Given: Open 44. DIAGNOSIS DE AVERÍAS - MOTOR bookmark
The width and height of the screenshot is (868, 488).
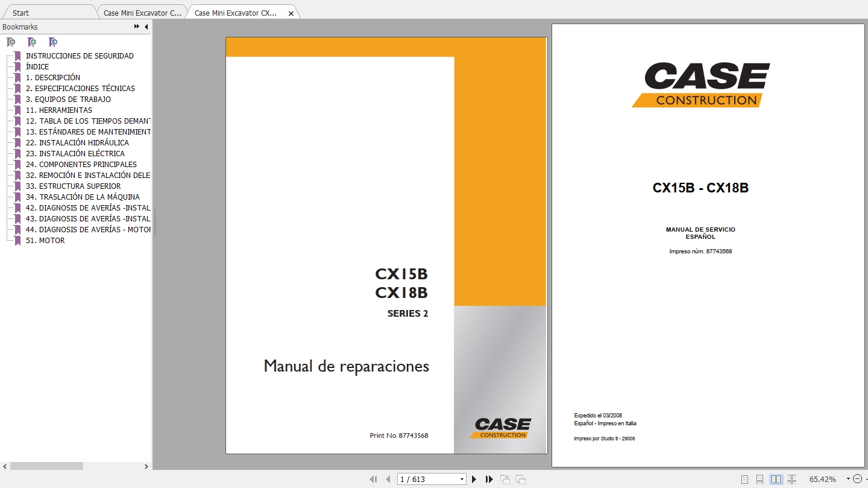Looking at the screenshot, I should 88,230.
